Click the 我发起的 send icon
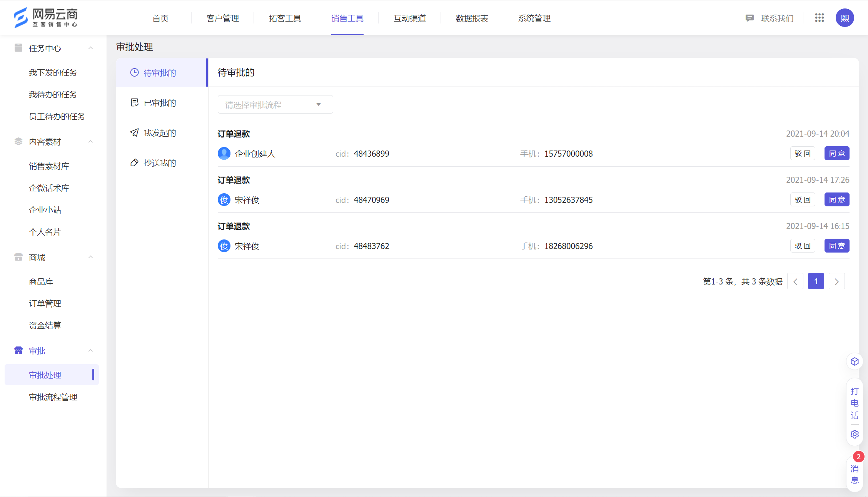Viewport: 868px width, 497px height. 134,132
